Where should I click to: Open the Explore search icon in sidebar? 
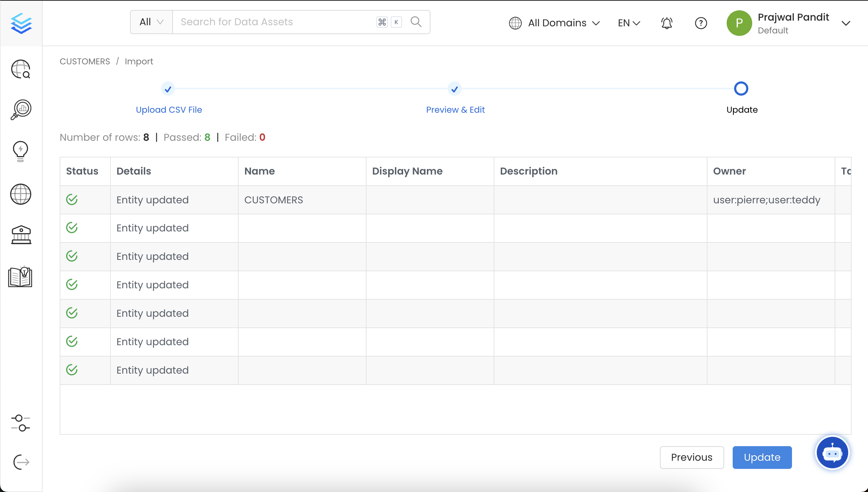click(20, 69)
